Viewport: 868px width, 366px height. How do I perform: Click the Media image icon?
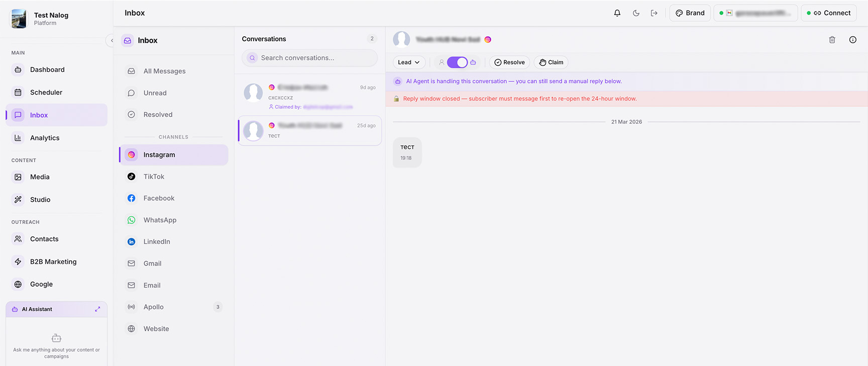tap(18, 177)
